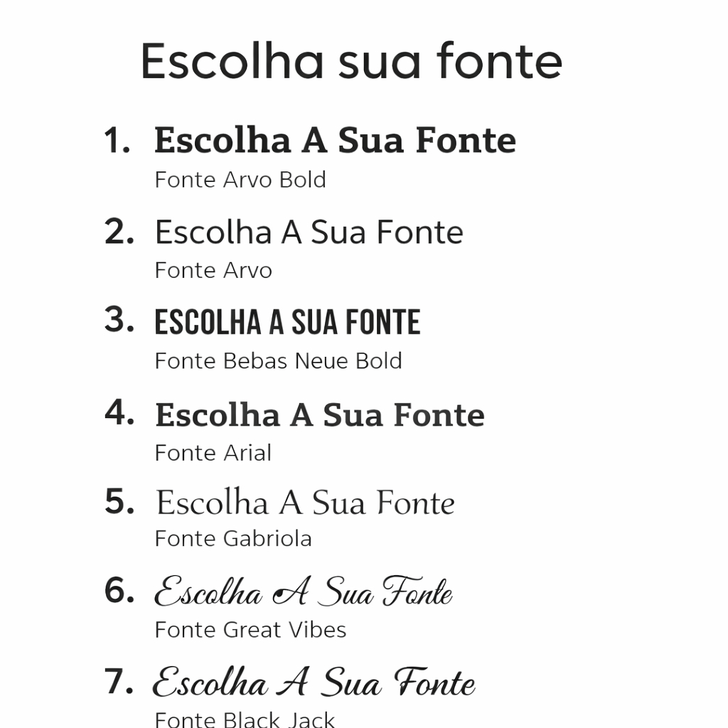
Task: Click the "Fonte Black Jack" label
Action: click(x=245, y=719)
